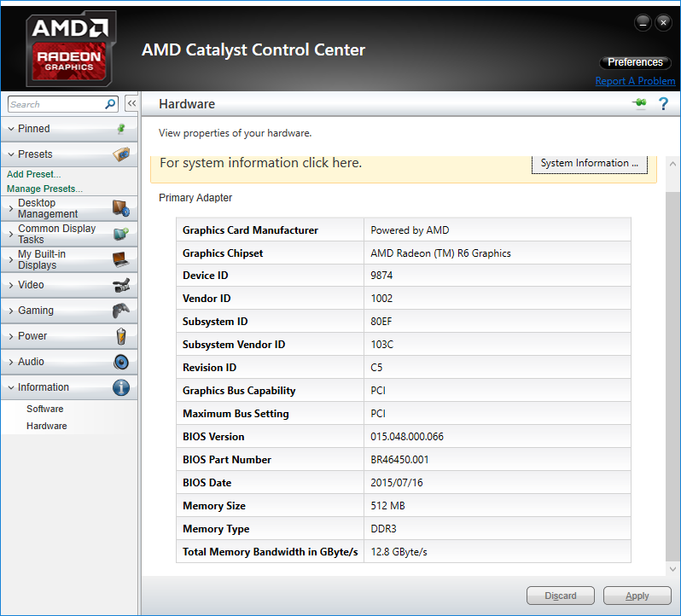Click BIOS Version value 015.048.000.066

[x=407, y=436]
